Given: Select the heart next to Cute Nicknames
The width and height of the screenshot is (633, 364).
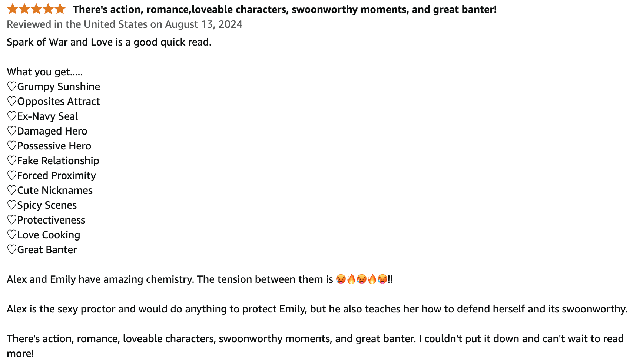Looking at the screenshot, I should [12, 190].
